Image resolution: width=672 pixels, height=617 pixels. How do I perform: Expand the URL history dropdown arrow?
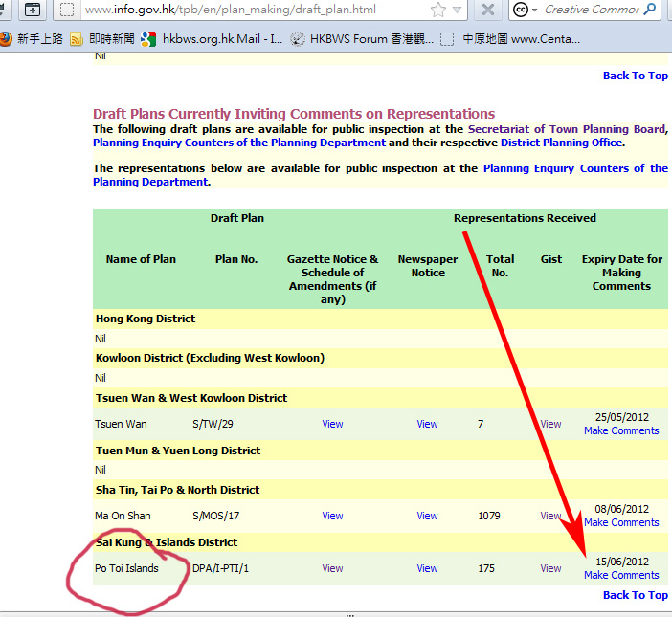(459, 11)
